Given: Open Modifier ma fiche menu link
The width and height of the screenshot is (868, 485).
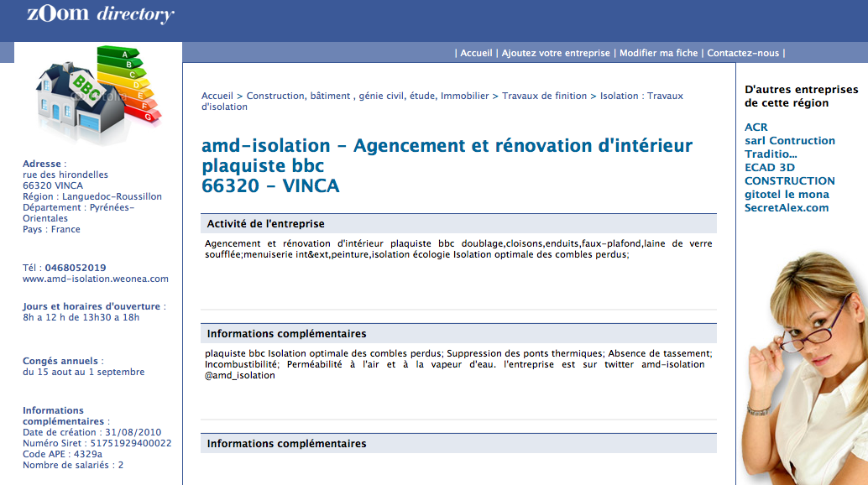Looking at the screenshot, I should (658, 53).
